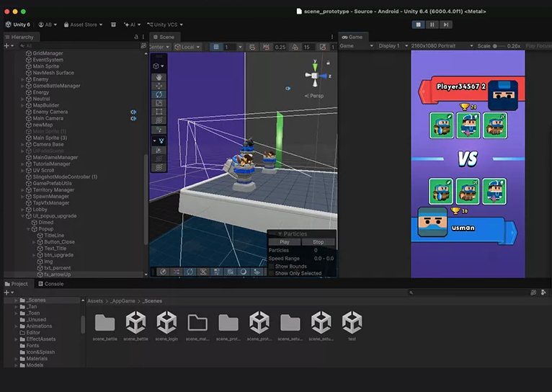Expand the GameBattleManager hierarchy item
552x392 pixels.
pos(22,86)
